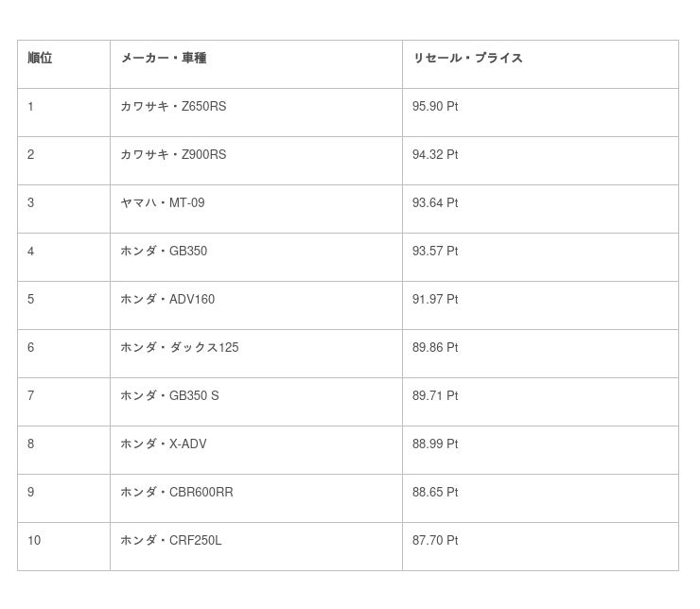Select the ホンダ・GB350 cell in row 4

[x=164, y=252]
